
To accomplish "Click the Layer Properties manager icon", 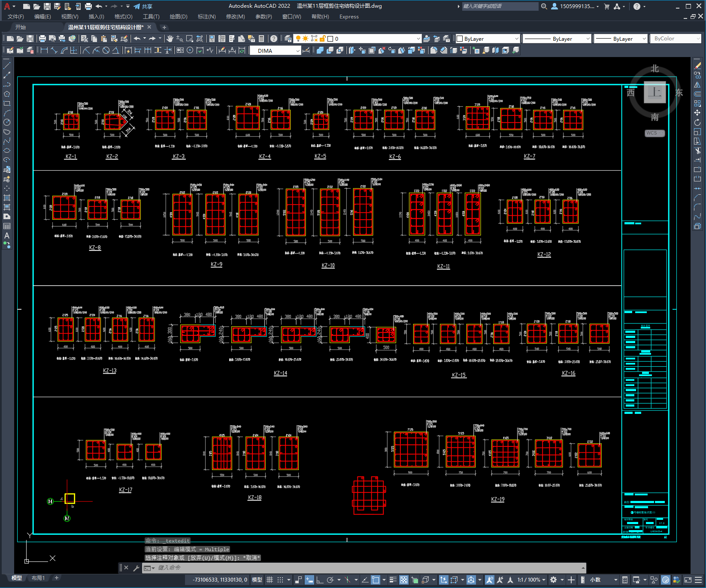I will click(288, 39).
